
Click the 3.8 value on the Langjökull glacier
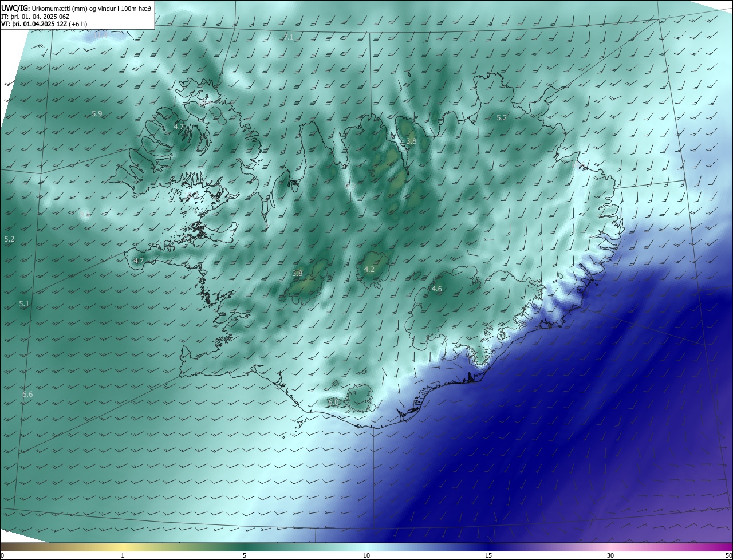click(297, 273)
